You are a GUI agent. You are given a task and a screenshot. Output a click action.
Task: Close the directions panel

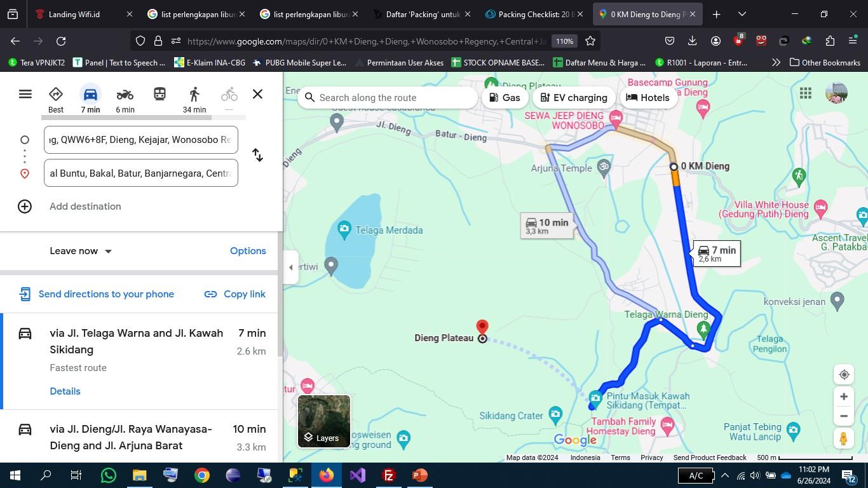point(257,94)
